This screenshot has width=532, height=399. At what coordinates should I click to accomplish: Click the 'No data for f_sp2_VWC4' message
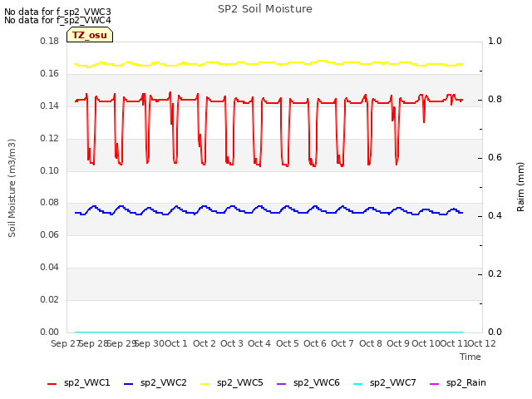tap(57, 20)
